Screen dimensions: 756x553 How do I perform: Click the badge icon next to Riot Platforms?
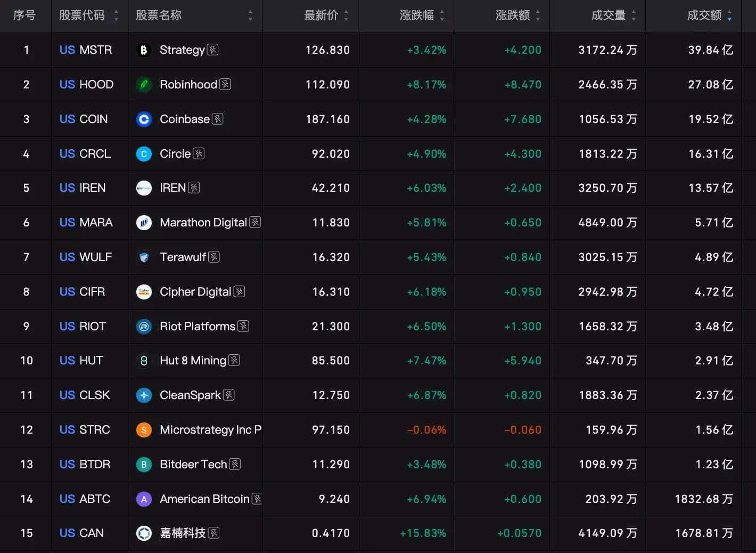pyautogui.click(x=244, y=326)
